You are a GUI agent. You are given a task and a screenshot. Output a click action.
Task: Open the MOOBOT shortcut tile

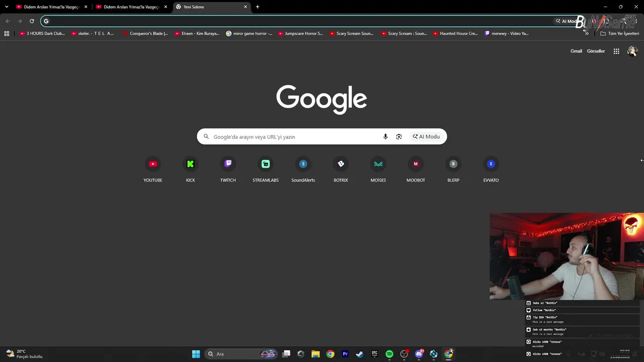click(416, 170)
